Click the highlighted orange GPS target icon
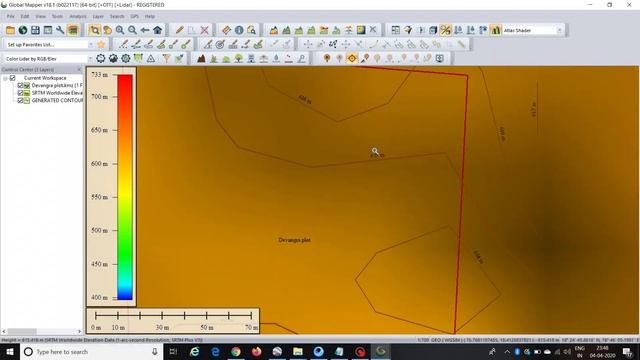Viewport: 640px width, 360px height. pos(352,59)
